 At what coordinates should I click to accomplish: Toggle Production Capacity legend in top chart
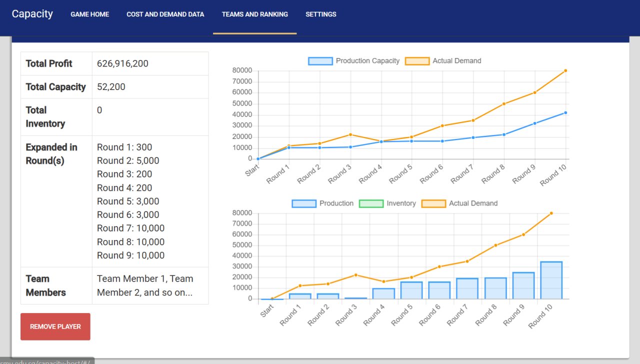point(354,61)
